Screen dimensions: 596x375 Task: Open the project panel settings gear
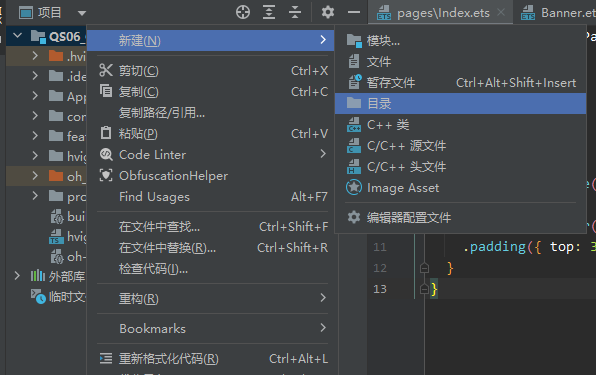coord(328,12)
